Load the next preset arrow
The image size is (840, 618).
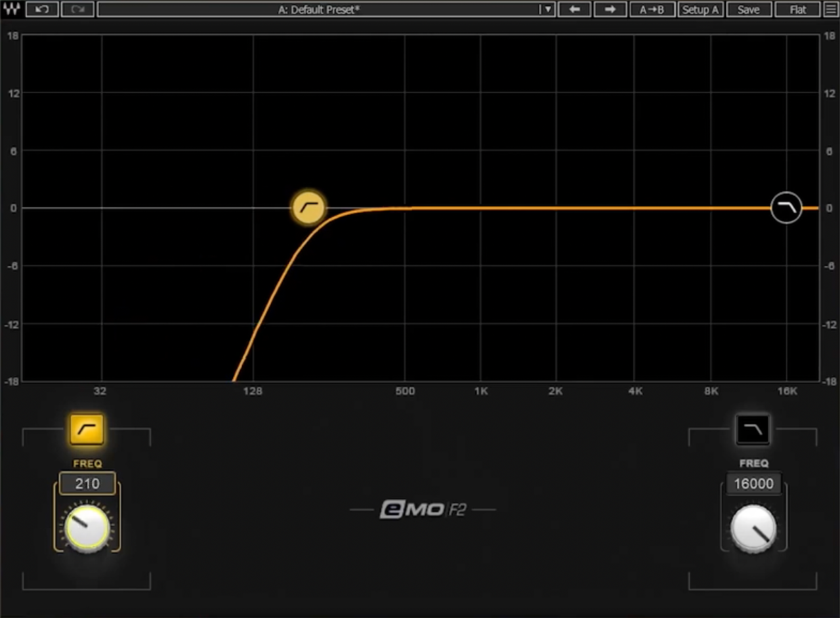(610, 9)
